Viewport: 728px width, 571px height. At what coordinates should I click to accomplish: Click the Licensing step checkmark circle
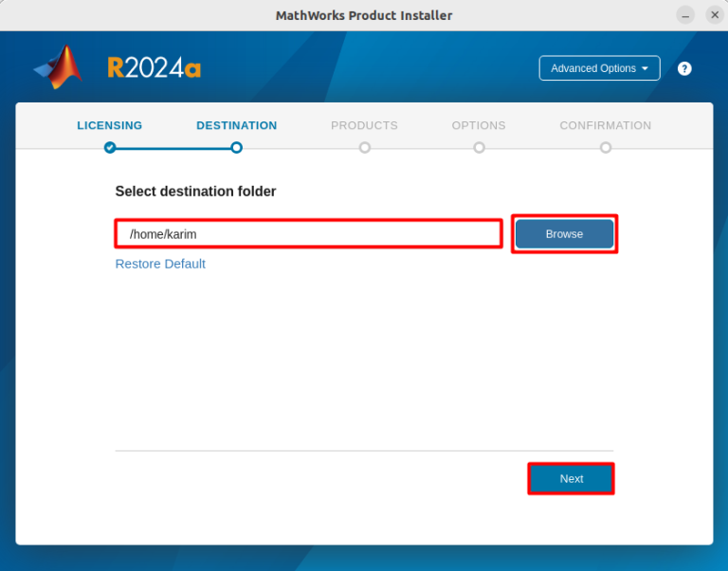tap(110, 147)
